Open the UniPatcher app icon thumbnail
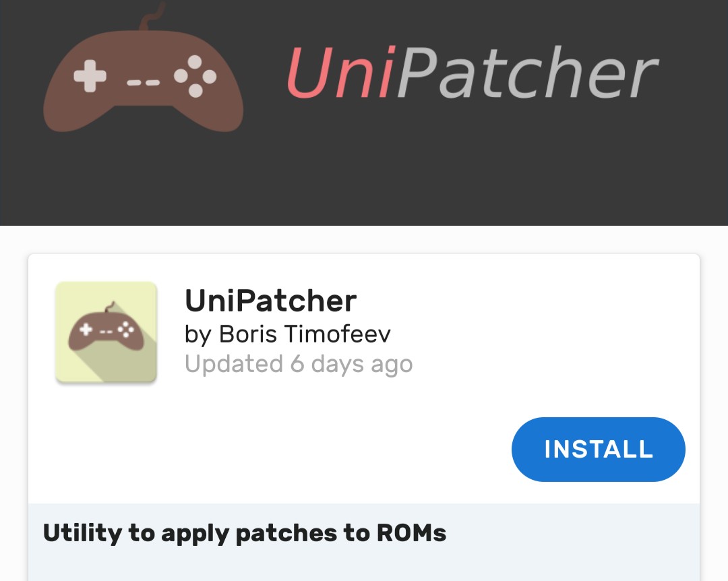Image resolution: width=728 pixels, height=581 pixels. pyautogui.click(x=106, y=332)
